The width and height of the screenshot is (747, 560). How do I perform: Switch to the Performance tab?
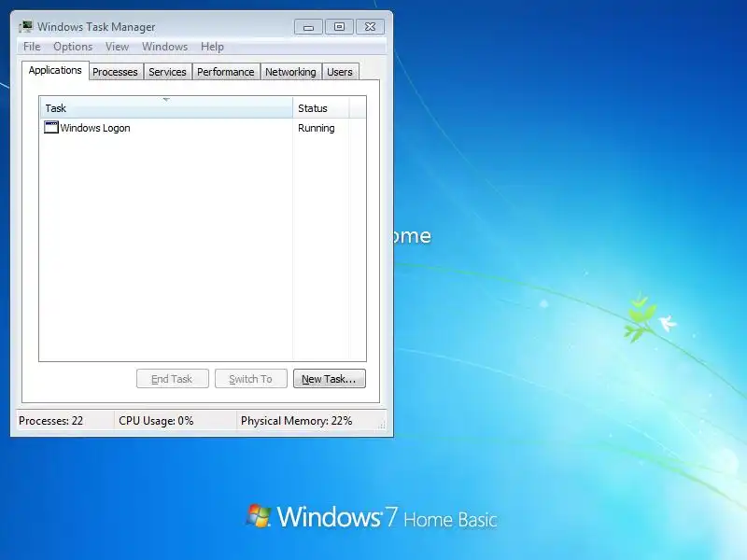pos(226,72)
